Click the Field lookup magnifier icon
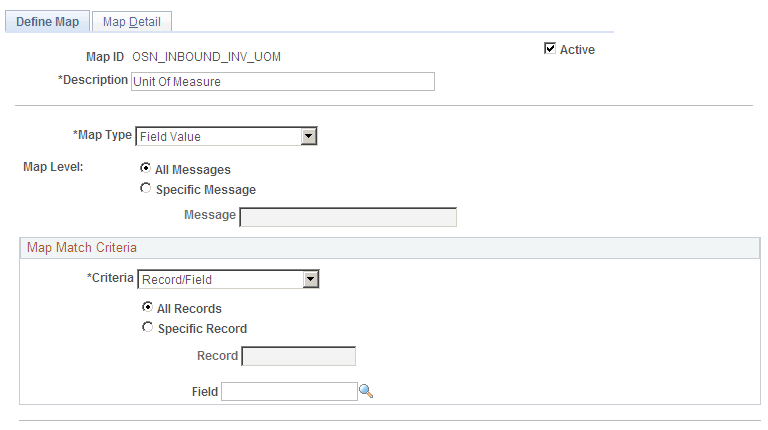The height and width of the screenshot is (430, 768). 366,392
